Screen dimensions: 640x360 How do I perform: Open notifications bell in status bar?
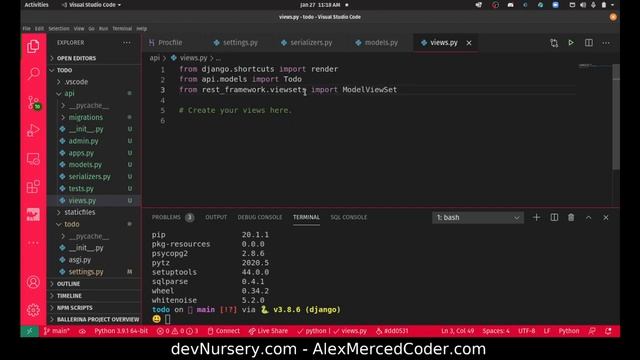click(609, 331)
